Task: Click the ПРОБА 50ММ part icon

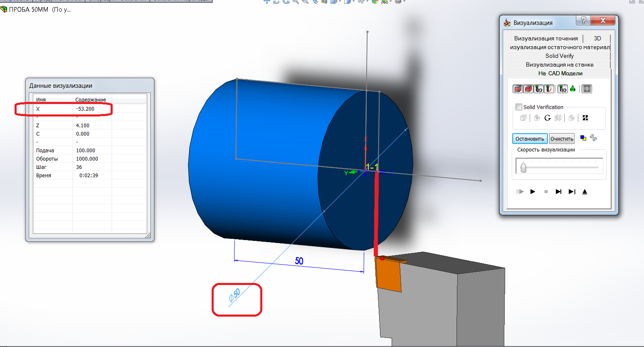Action: point(4,9)
